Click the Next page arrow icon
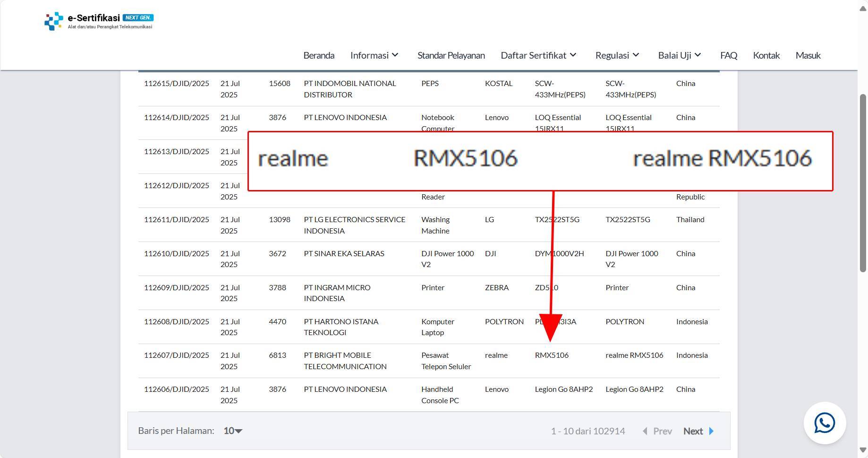The width and height of the screenshot is (868, 458). point(711,431)
